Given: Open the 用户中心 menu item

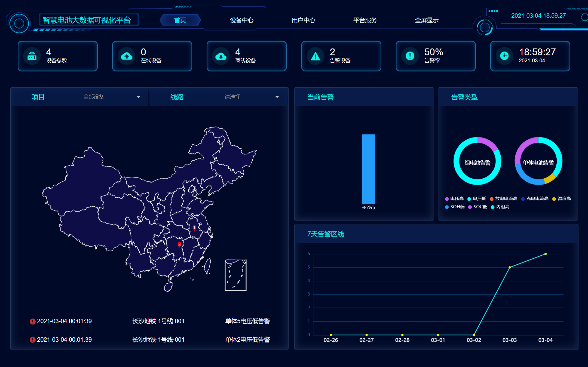Looking at the screenshot, I should 303,20.
